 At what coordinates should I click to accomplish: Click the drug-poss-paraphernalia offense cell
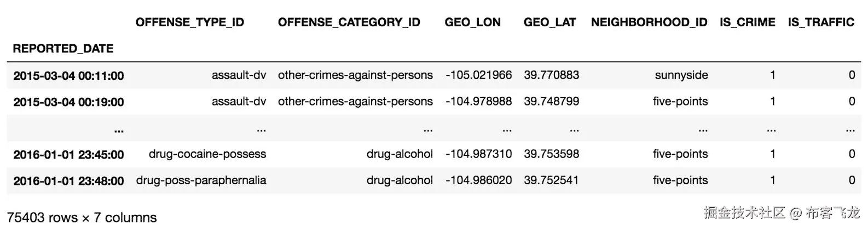click(x=201, y=180)
